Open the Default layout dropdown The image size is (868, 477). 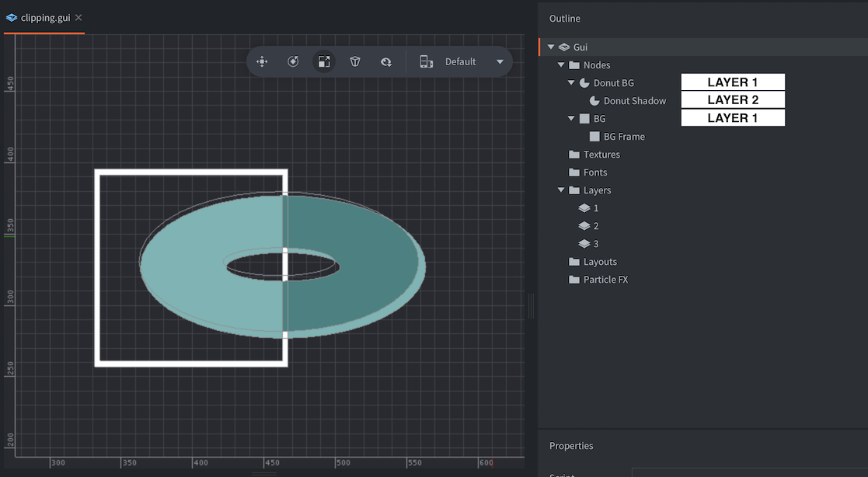click(x=474, y=61)
